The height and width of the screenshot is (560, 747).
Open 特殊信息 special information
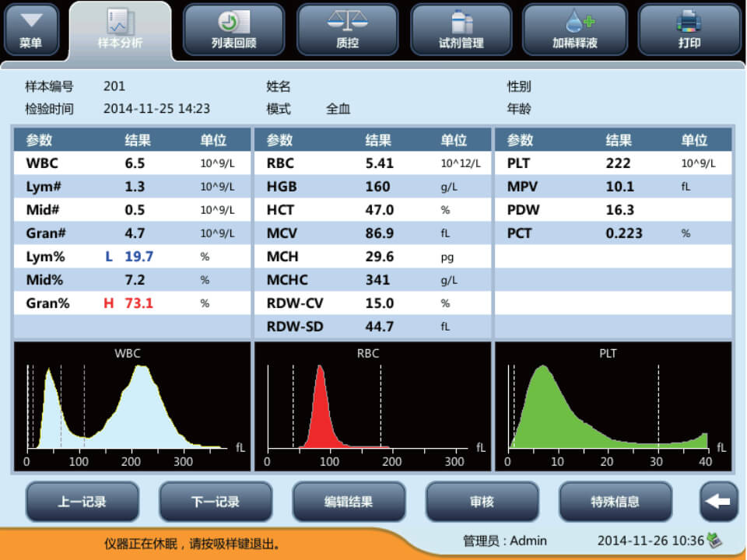pyautogui.click(x=615, y=502)
